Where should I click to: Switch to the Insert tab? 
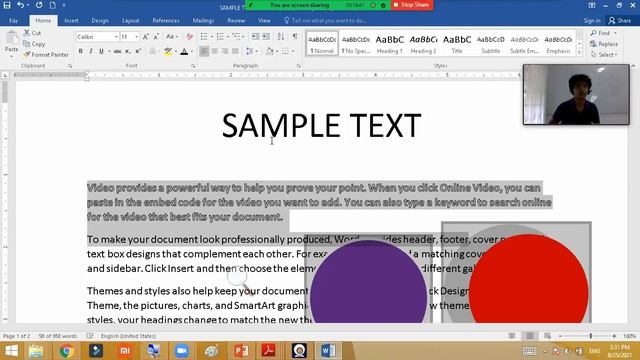coord(71,20)
